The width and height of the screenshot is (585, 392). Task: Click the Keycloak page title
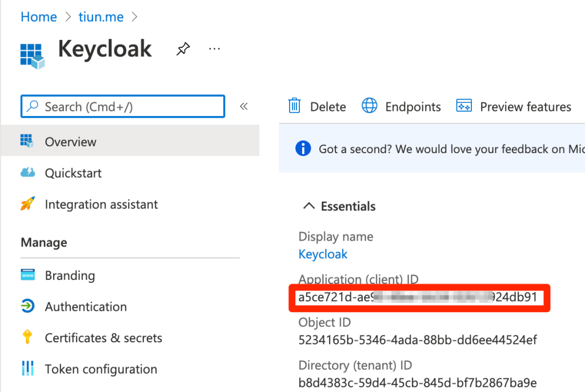click(x=105, y=49)
